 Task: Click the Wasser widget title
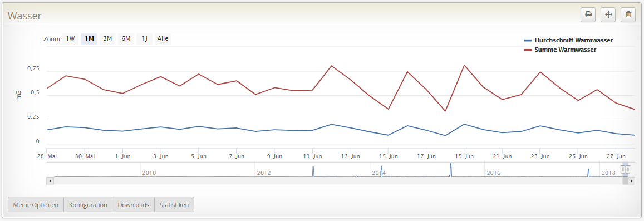[24, 16]
